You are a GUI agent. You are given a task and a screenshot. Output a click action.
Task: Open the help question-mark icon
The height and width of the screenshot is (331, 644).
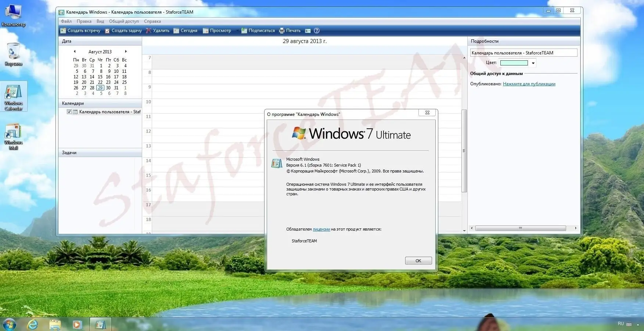pyautogui.click(x=316, y=31)
